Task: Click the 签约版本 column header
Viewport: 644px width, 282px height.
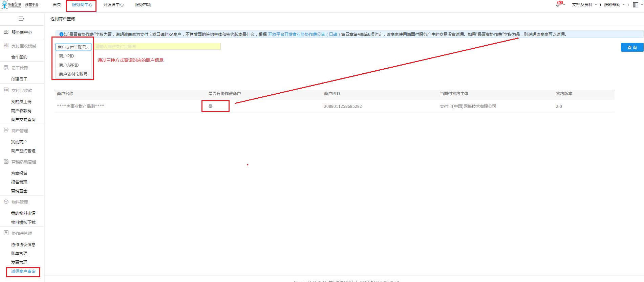Action: (x=564, y=94)
